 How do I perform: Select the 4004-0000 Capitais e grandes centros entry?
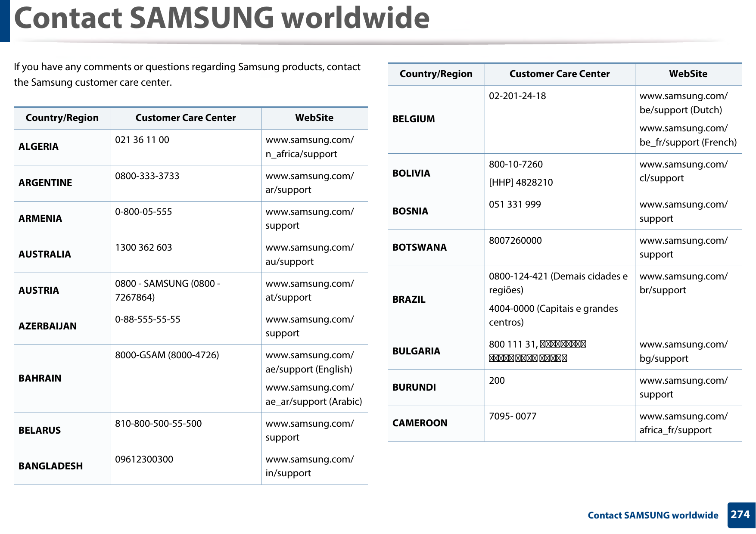click(x=554, y=315)
